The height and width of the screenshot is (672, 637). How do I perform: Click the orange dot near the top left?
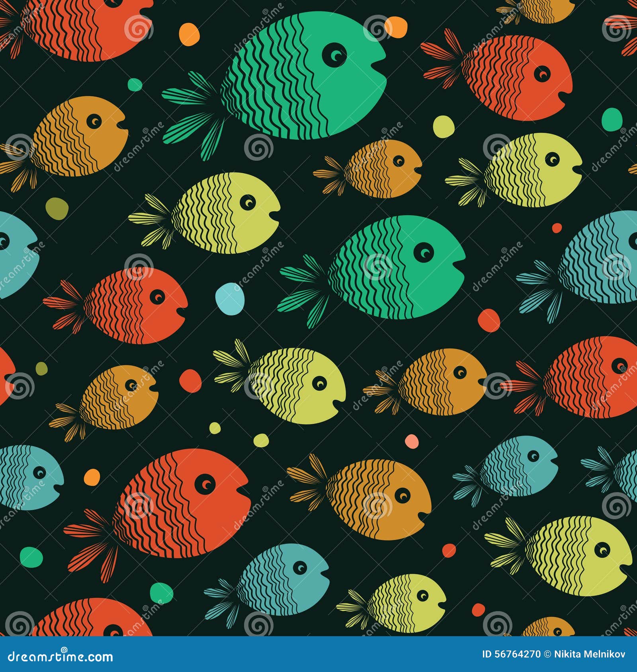(x=190, y=34)
